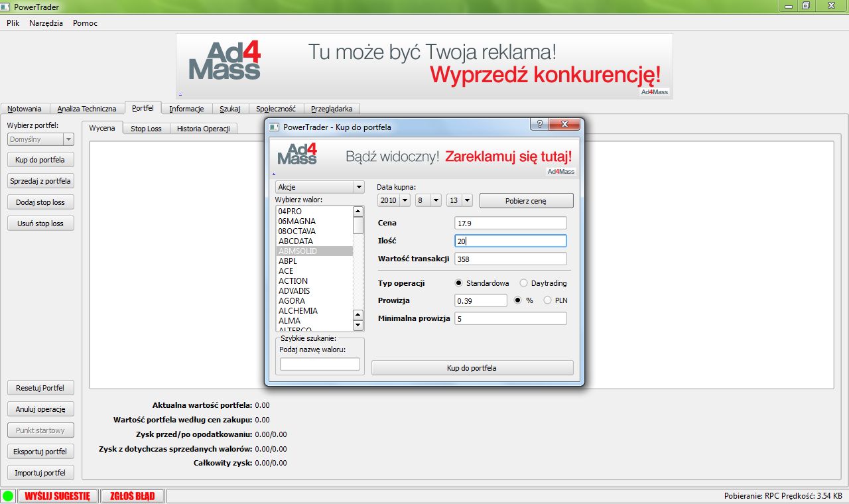
Task: Click the dialog help question-mark button
Action: click(540, 124)
